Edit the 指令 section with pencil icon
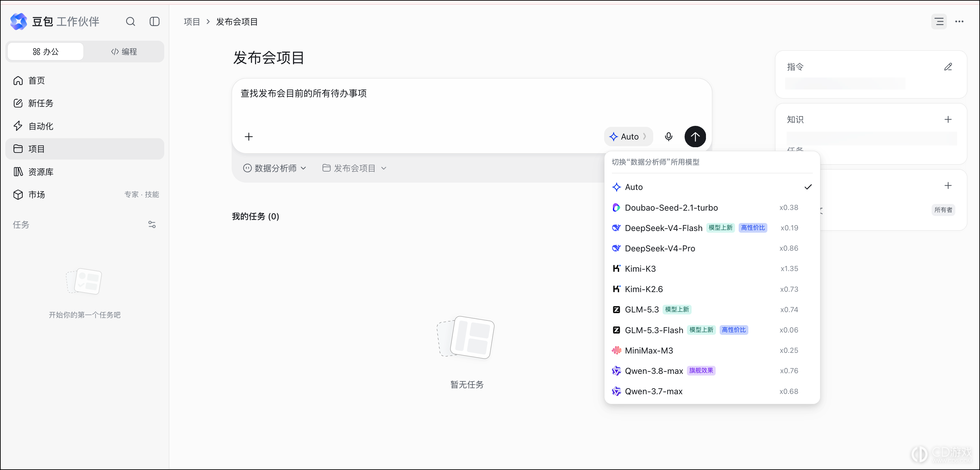The image size is (980, 470). coord(948,67)
